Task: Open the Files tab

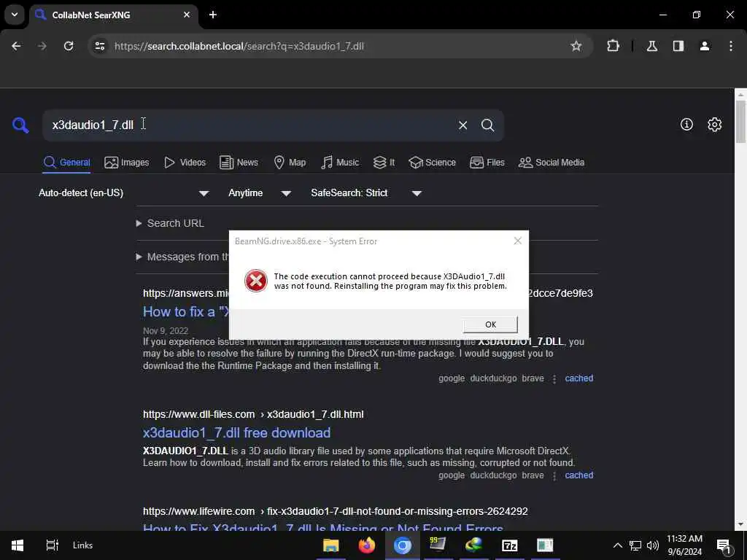Action: (x=487, y=163)
